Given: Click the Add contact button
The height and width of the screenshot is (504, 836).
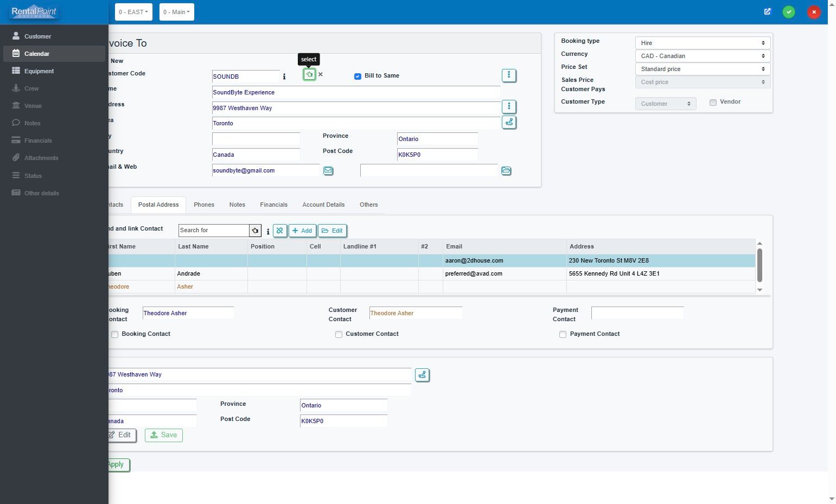Looking at the screenshot, I should click(x=302, y=231).
